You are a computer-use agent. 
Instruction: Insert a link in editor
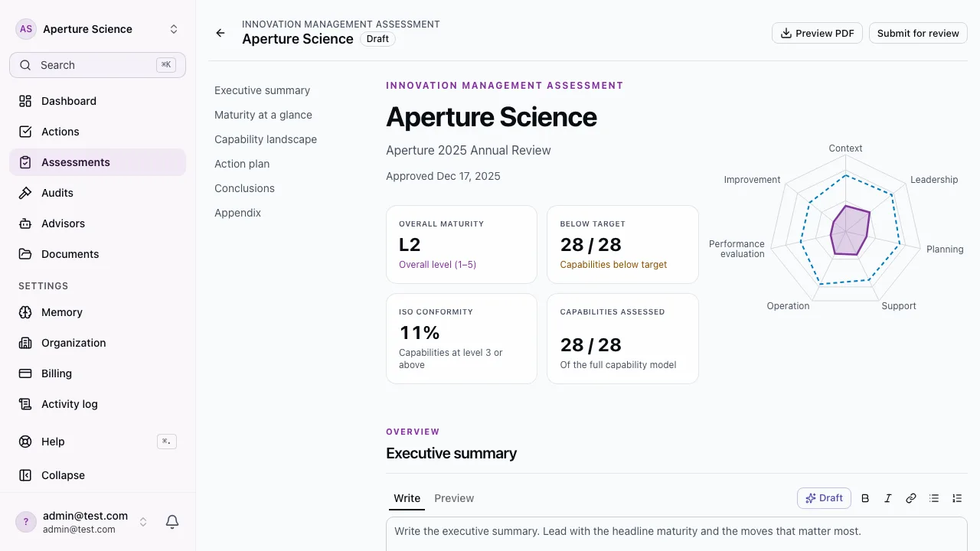click(x=911, y=498)
